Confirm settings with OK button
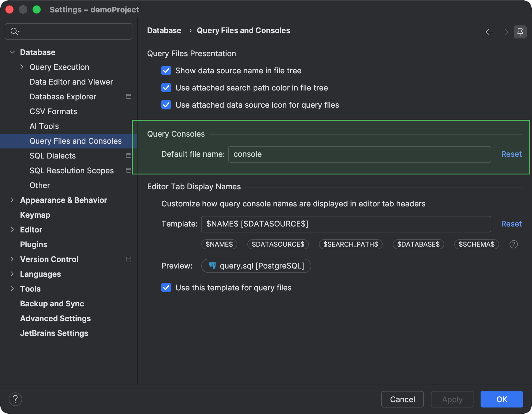532x414 pixels. (502, 399)
